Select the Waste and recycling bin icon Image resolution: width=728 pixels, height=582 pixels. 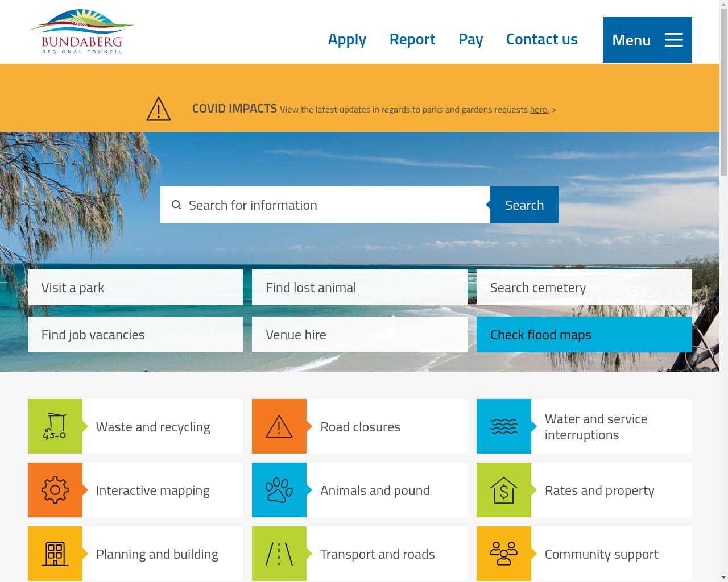coord(55,426)
